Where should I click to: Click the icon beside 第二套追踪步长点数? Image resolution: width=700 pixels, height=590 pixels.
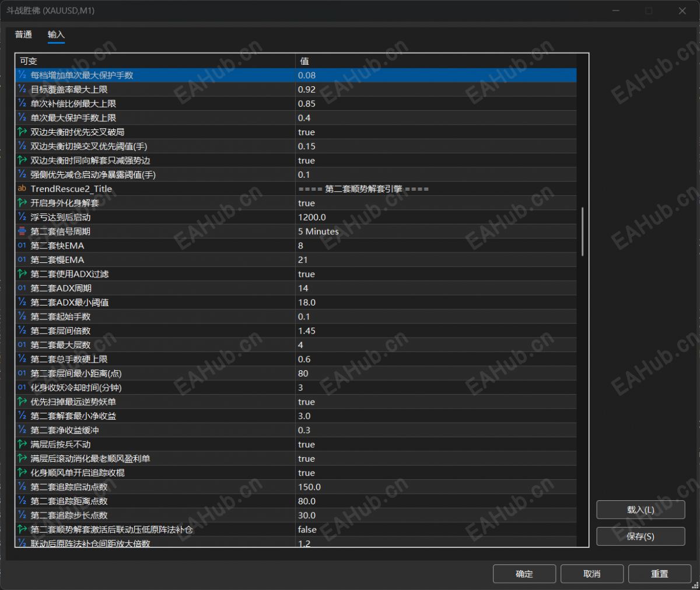click(x=22, y=515)
